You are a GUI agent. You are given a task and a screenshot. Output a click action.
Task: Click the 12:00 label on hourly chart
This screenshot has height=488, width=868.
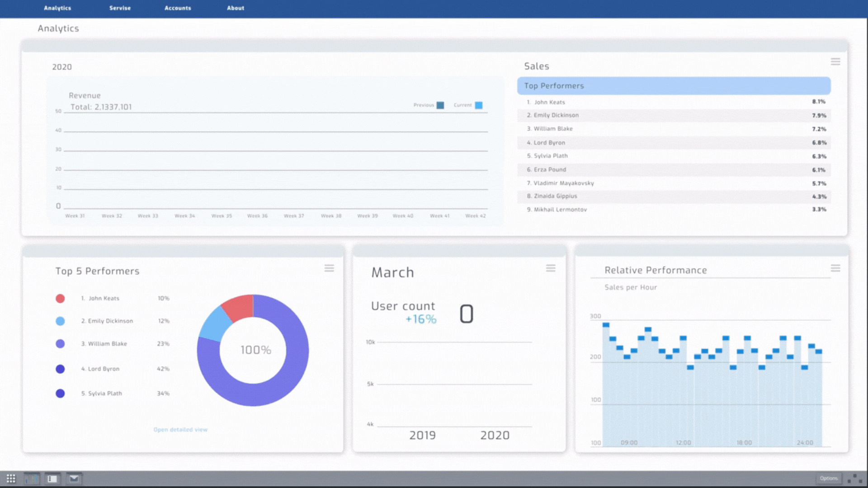point(683,443)
